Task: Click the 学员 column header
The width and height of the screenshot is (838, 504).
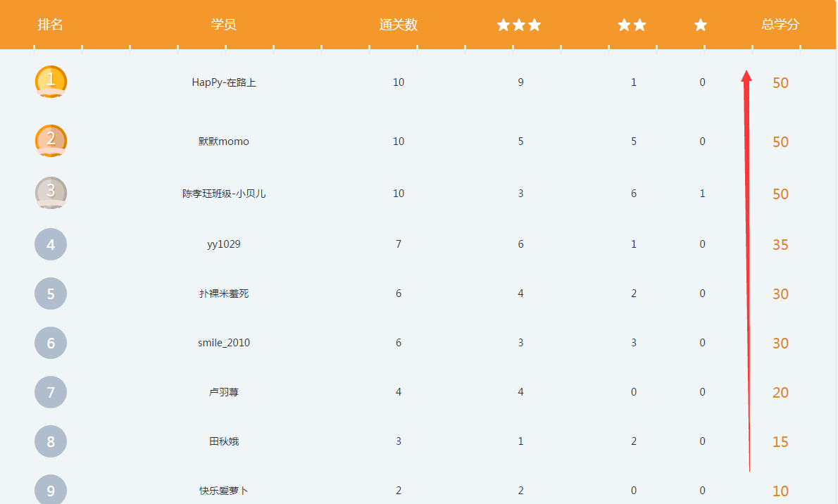Action: [224, 25]
